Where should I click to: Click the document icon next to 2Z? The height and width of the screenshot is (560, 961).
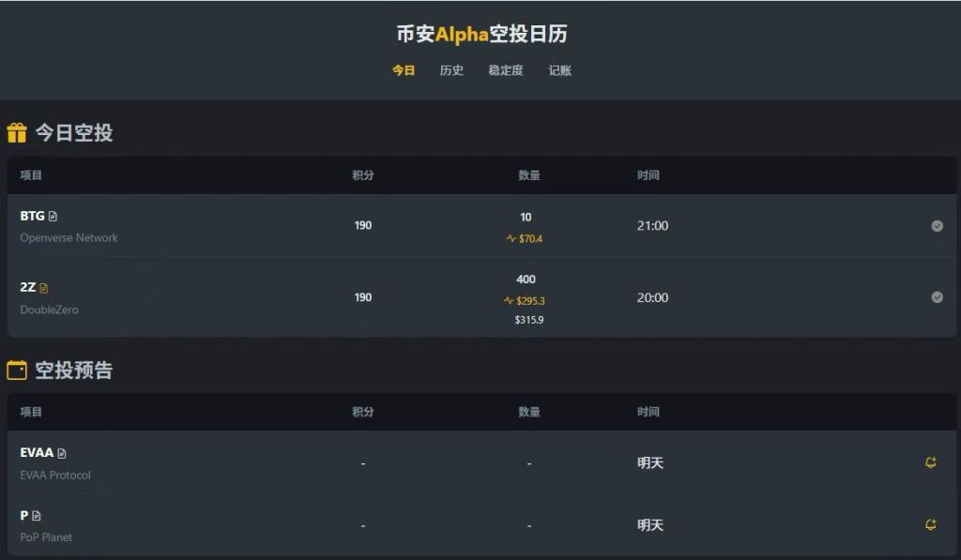44,288
